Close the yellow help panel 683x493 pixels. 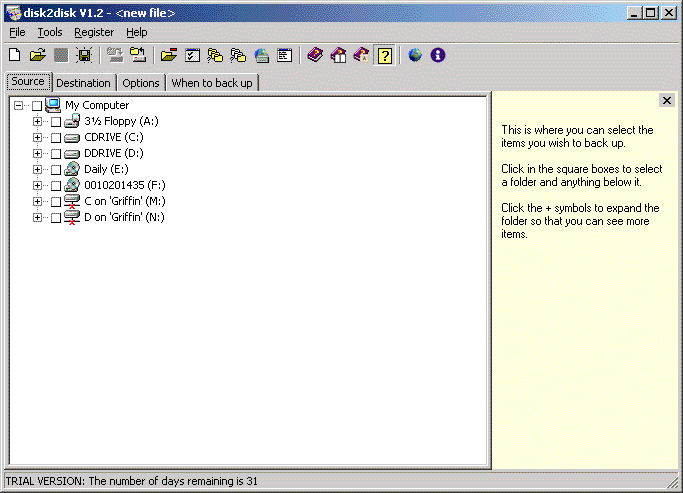pyautogui.click(x=666, y=101)
